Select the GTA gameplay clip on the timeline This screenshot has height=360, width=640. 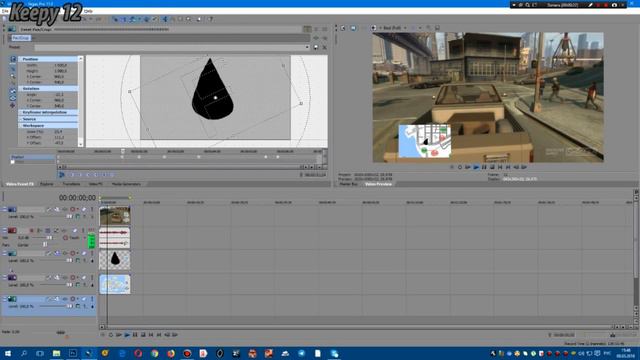click(115, 216)
